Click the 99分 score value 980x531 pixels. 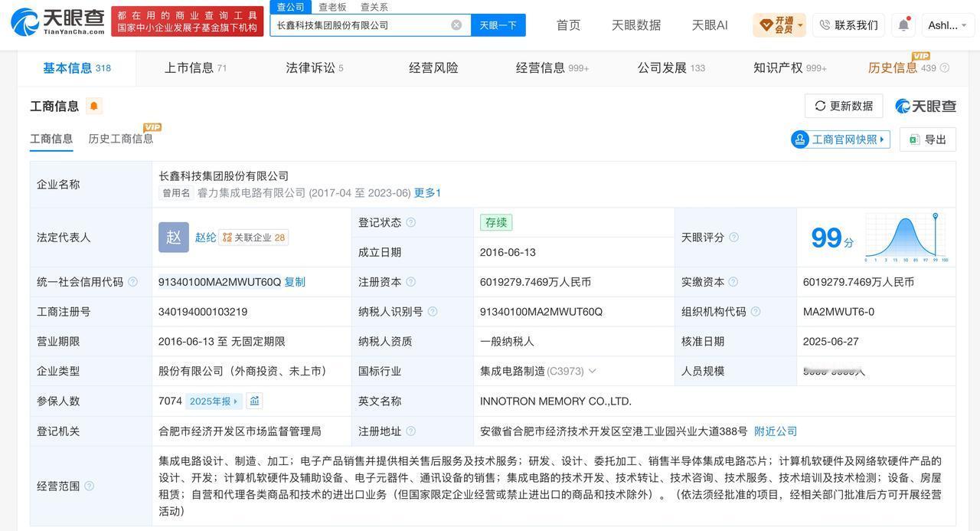832,238
